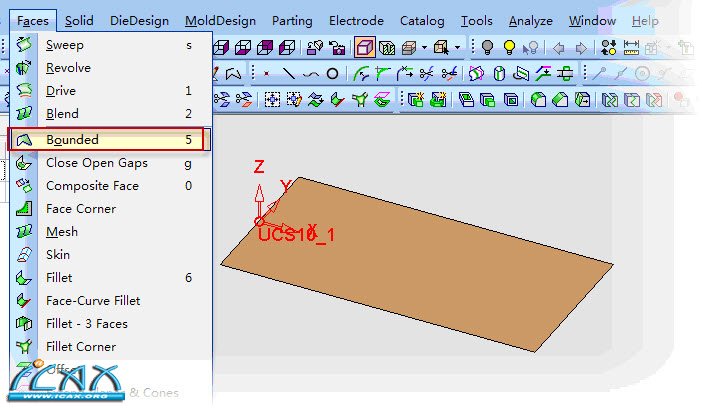Viewport: 702px width, 408px height.
Task: Click the green three-way fillet corner toolbar icon
Action: pos(360,99)
